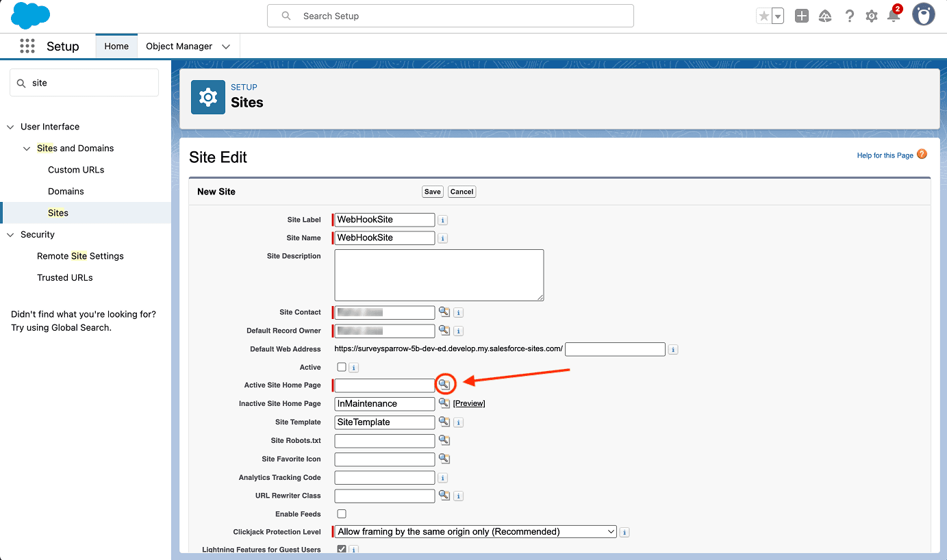Collapse the User Interface tree section
Image resolution: width=947 pixels, height=560 pixels.
(x=10, y=127)
